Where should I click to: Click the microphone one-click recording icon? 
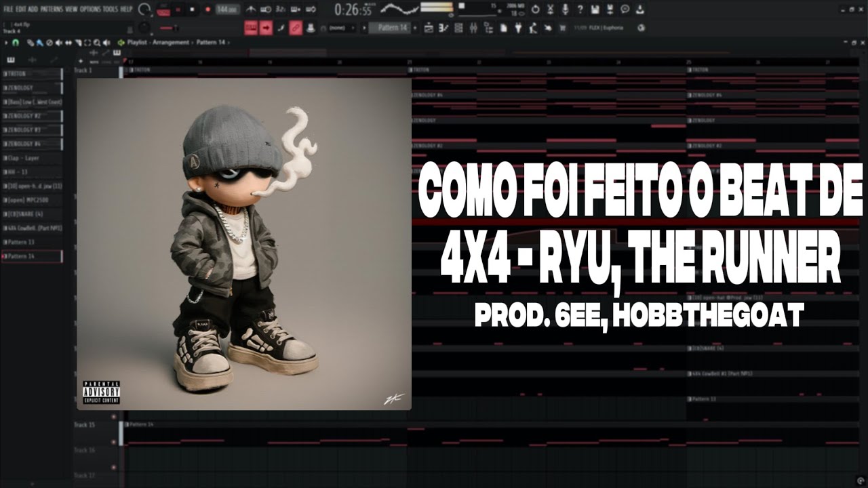point(566,9)
